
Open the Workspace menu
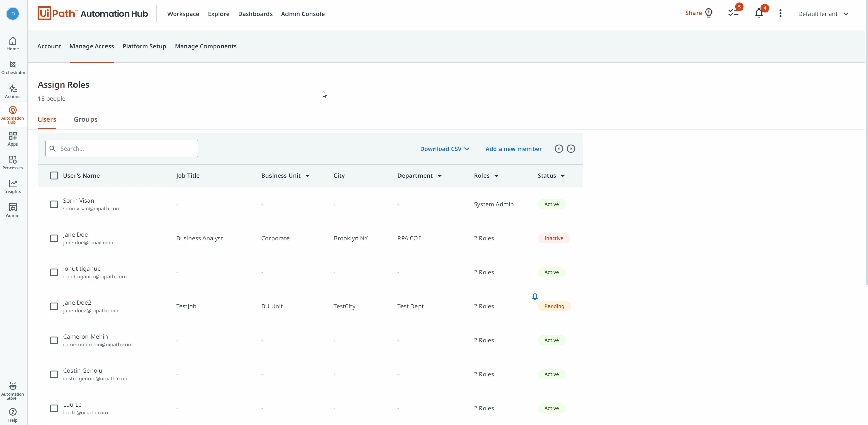click(183, 14)
